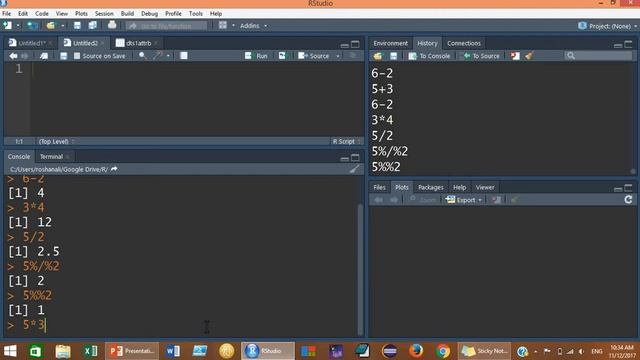Click the console vertical scrollbar

360,269
